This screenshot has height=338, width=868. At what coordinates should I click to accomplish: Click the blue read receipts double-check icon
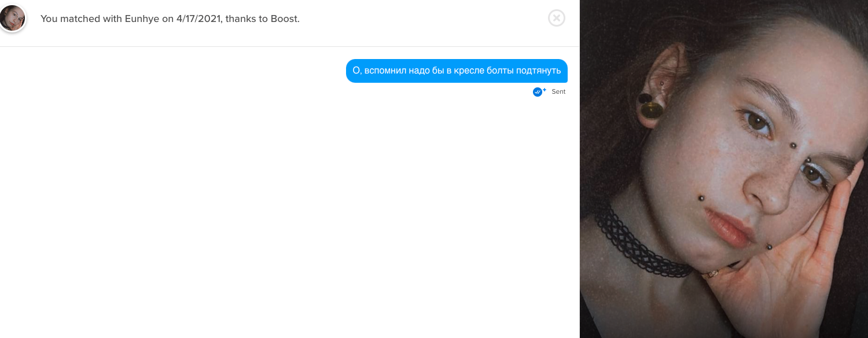[538, 92]
